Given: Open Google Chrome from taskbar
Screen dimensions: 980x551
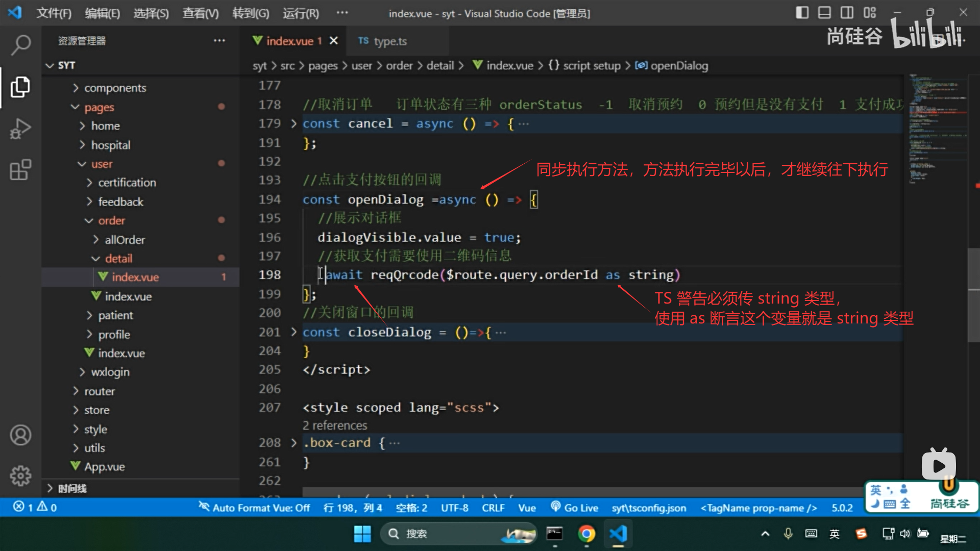Looking at the screenshot, I should (586, 534).
